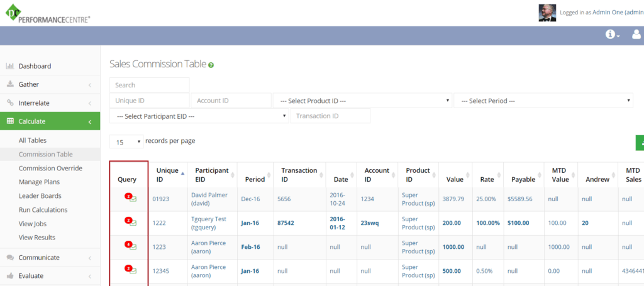Click participant David Palmer (david)
644x286 pixels.
pyautogui.click(x=209, y=199)
